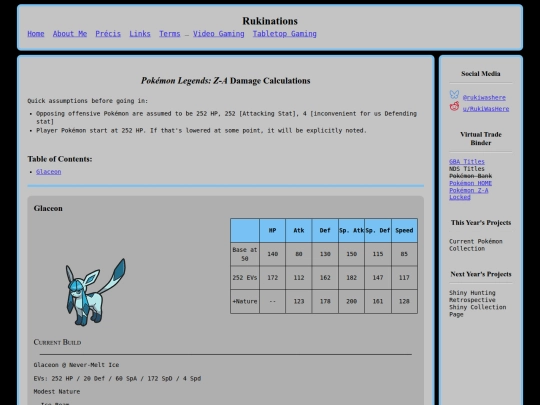Open the Video Gaming section
This screenshot has height=405, width=540.
pyautogui.click(x=219, y=34)
